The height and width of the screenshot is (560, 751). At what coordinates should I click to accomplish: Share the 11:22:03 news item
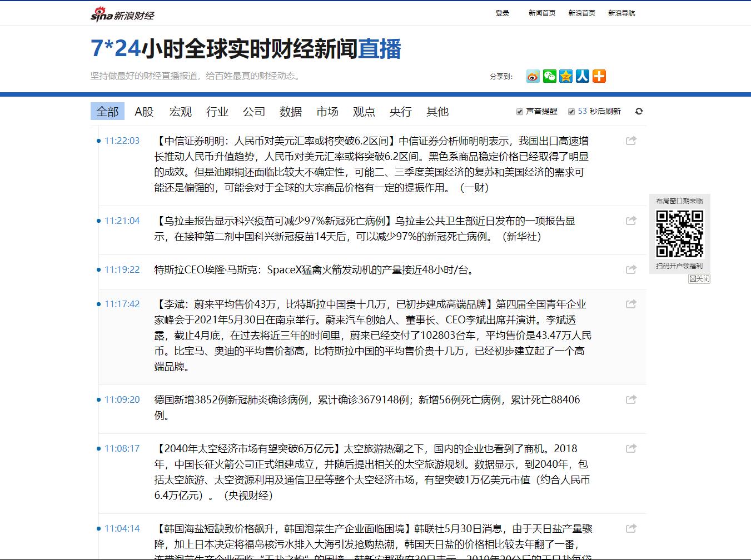[631, 141]
